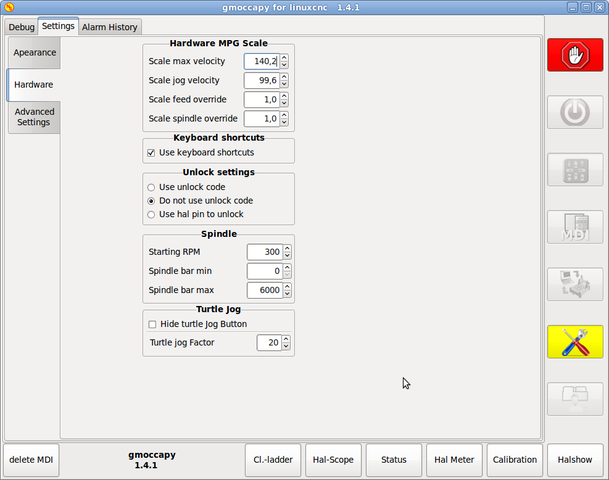The height and width of the screenshot is (480, 609).
Task: Launch Cl.-ladder button
Action: tap(273, 460)
